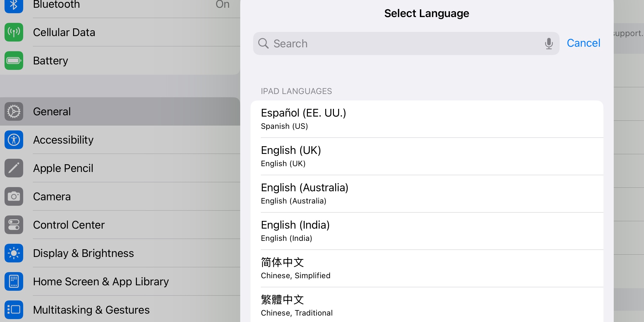Image resolution: width=644 pixels, height=322 pixels.
Task: Click the Camera icon in sidebar
Action: pos(14,196)
